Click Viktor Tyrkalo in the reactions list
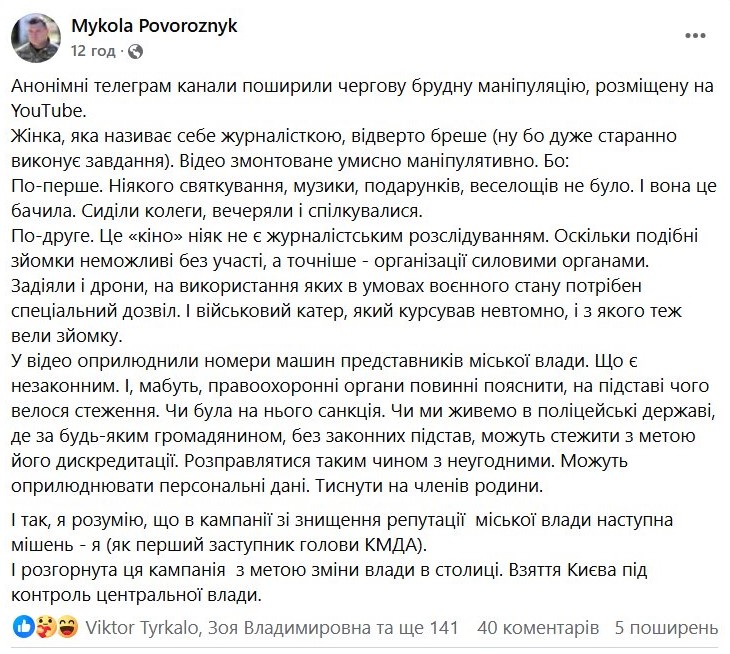Image resolution: width=730 pixels, height=654 pixels. pos(140,628)
